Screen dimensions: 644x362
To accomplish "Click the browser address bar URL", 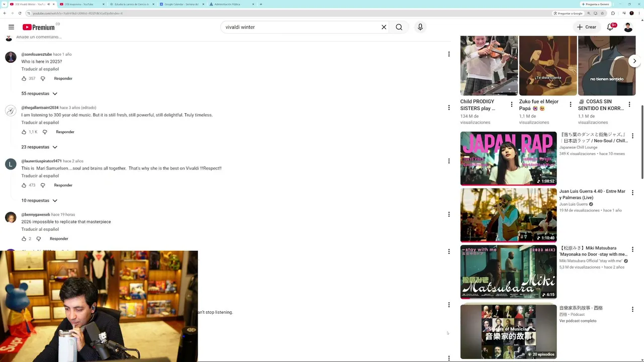I will (78, 13).
